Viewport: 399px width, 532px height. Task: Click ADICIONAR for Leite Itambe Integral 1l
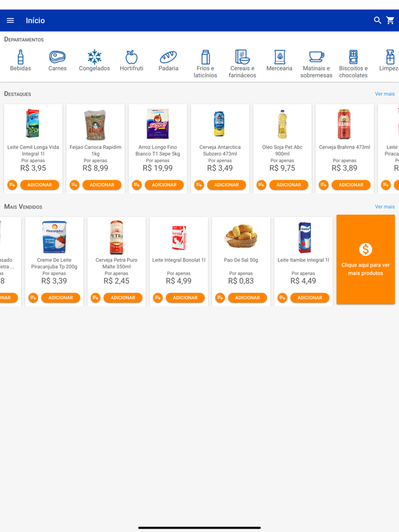coord(310,297)
